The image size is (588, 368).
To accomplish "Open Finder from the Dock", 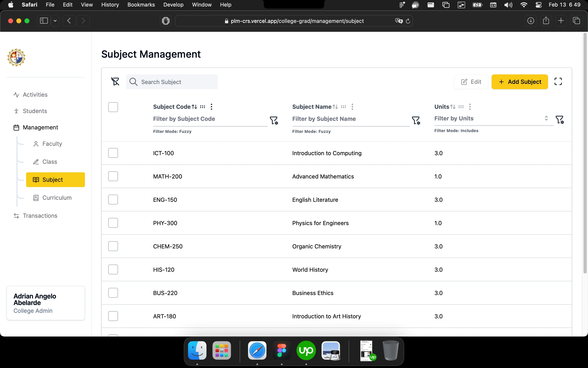I will (x=197, y=350).
